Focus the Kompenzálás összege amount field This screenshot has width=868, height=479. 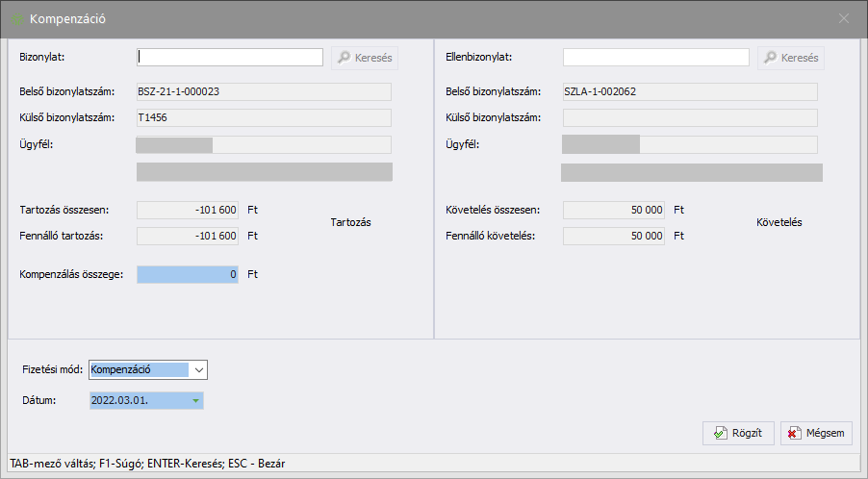[x=187, y=274]
